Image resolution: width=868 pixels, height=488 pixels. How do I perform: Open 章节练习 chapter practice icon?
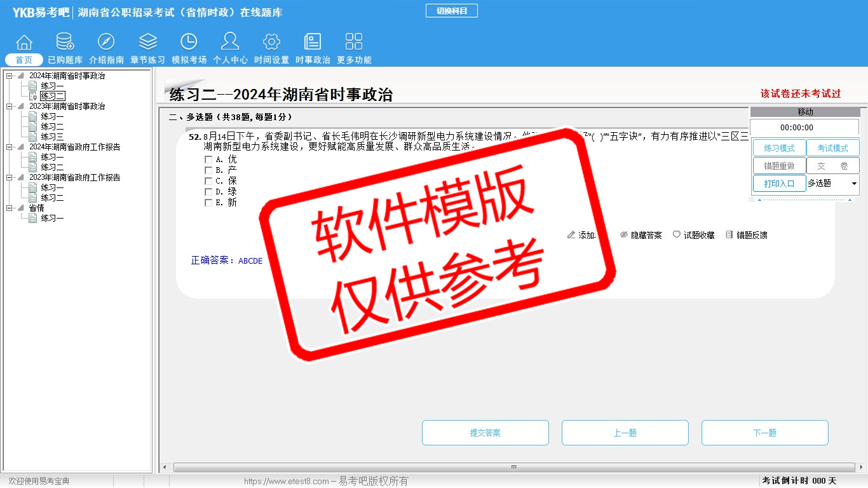pos(147,43)
